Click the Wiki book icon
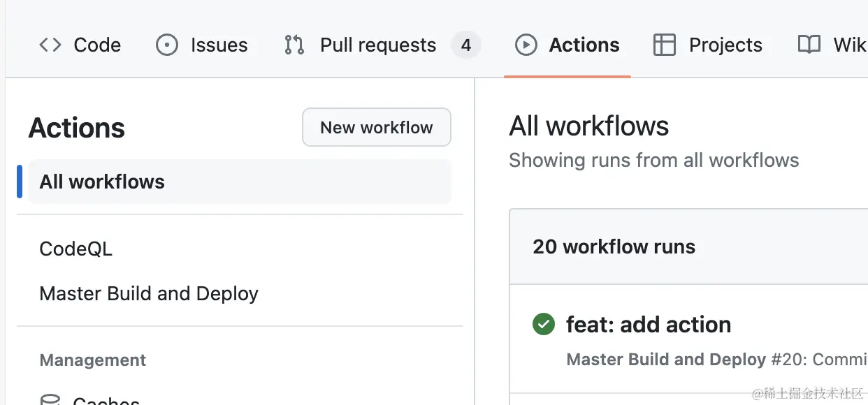The height and width of the screenshot is (405, 868). pyautogui.click(x=809, y=45)
